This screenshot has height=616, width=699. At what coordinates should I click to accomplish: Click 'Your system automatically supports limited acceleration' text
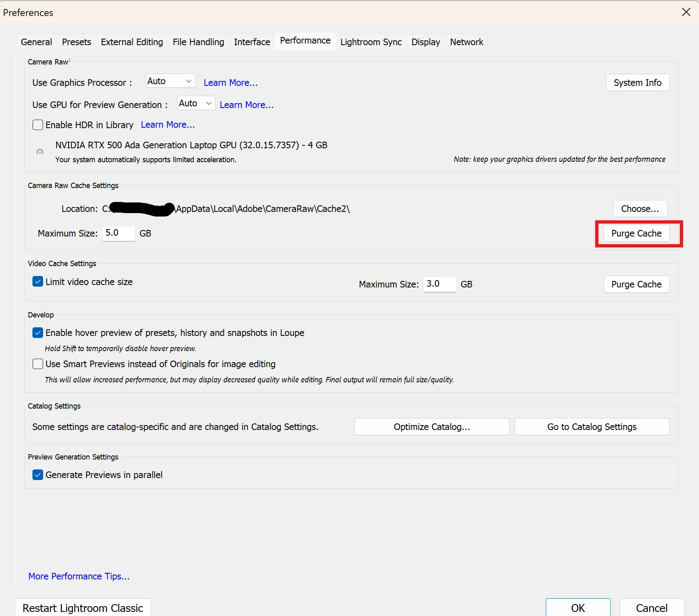pos(146,159)
